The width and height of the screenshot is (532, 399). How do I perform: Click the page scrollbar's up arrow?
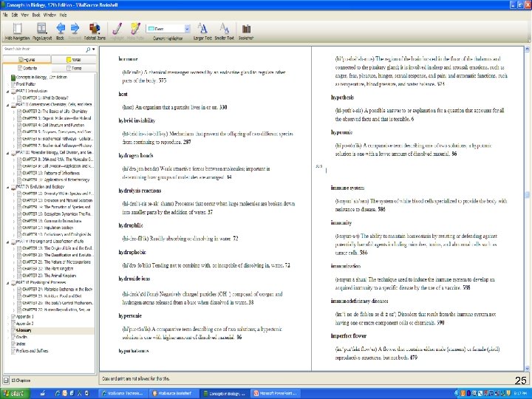528,50
